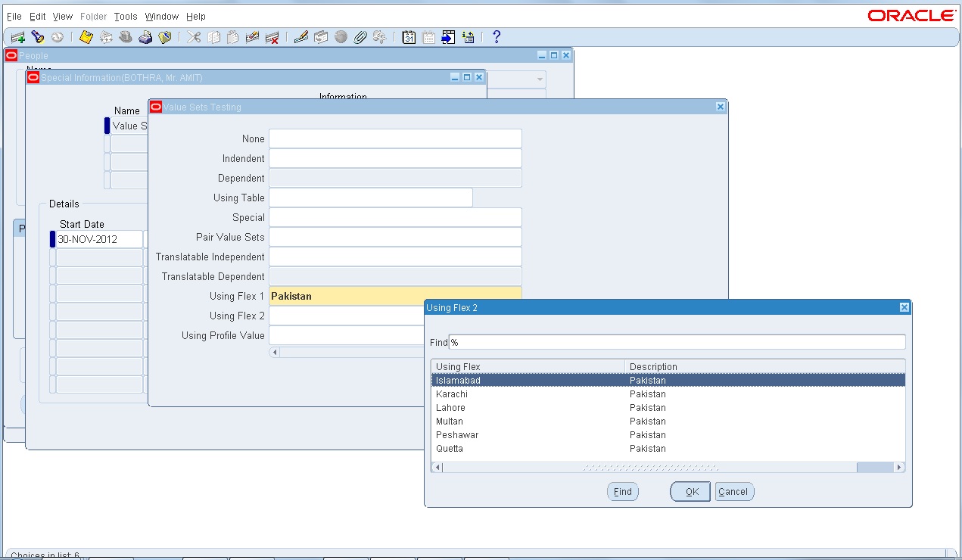
Task: Click the Find button in Using Flex 2
Action: click(622, 491)
